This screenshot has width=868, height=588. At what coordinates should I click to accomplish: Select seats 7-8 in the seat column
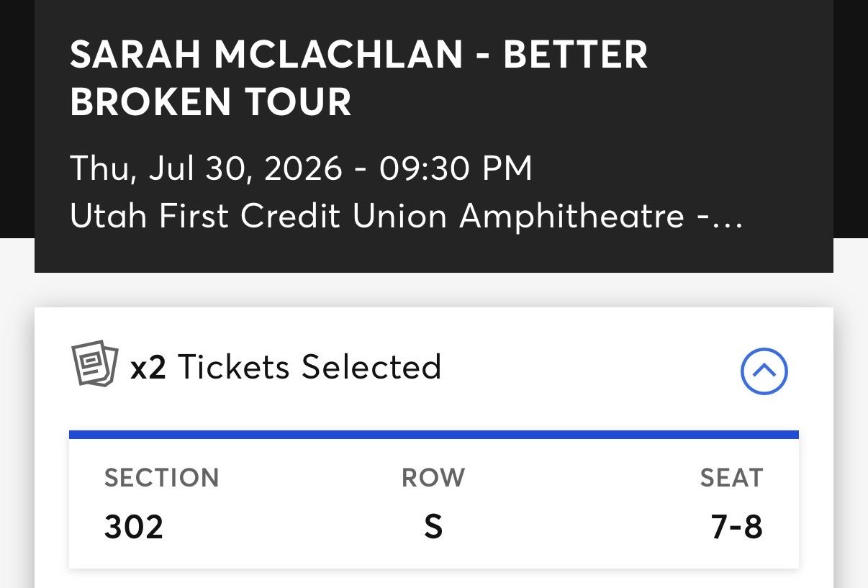tap(736, 526)
